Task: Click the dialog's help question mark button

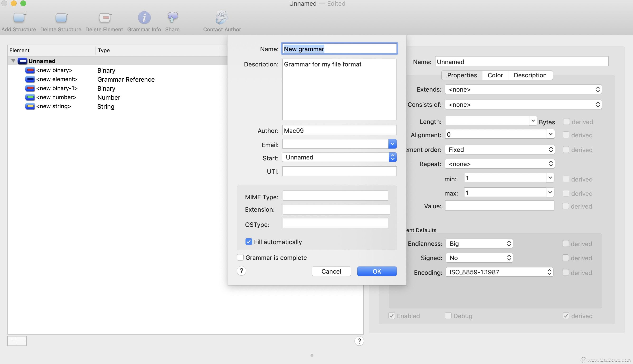Action: coord(241,271)
